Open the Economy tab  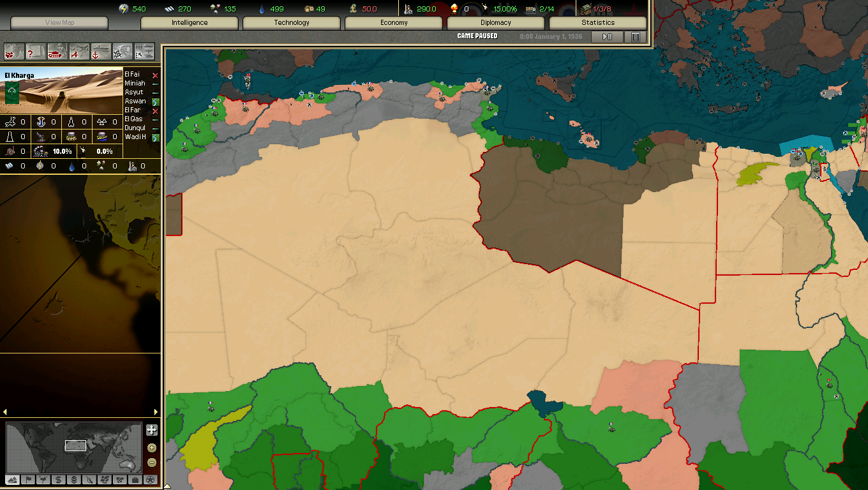pos(394,23)
